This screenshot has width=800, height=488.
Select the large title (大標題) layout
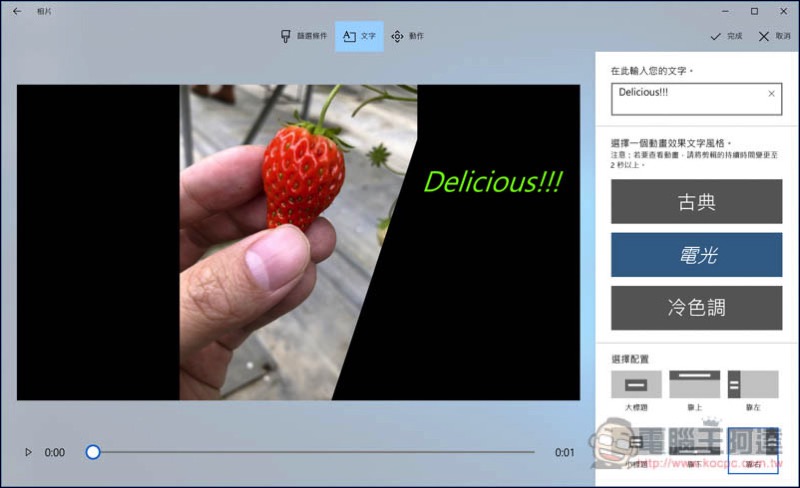[x=636, y=385]
